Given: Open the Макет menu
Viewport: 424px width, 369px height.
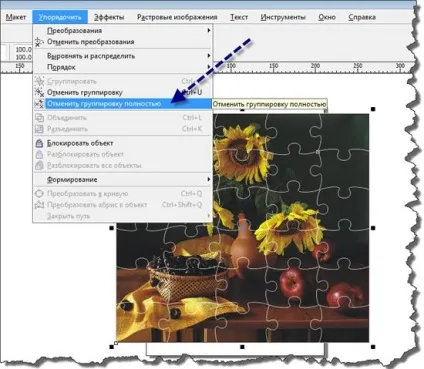Looking at the screenshot, I should [x=16, y=17].
